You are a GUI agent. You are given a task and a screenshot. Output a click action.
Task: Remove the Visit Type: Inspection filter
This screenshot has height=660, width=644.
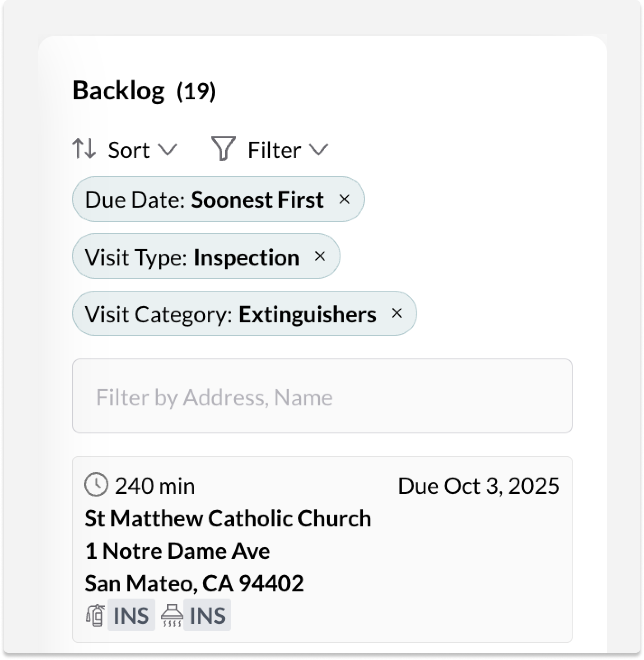(320, 256)
